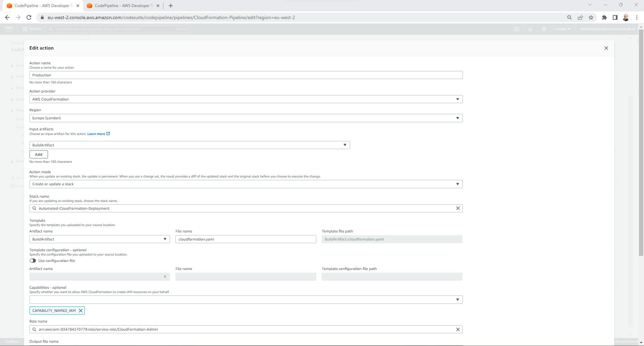Screen dimensions: 644x346
Task: Open a new browser tab with plus icon
Action: [171, 6]
